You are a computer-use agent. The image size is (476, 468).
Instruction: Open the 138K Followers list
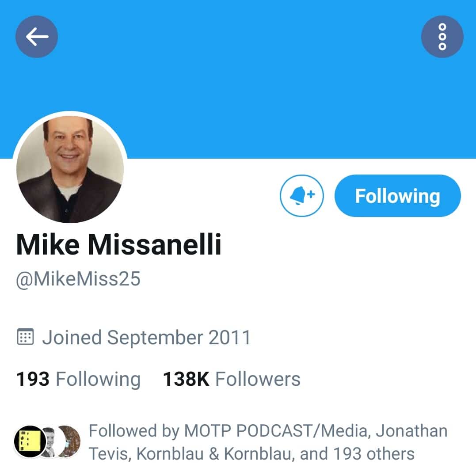[x=232, y=379]
